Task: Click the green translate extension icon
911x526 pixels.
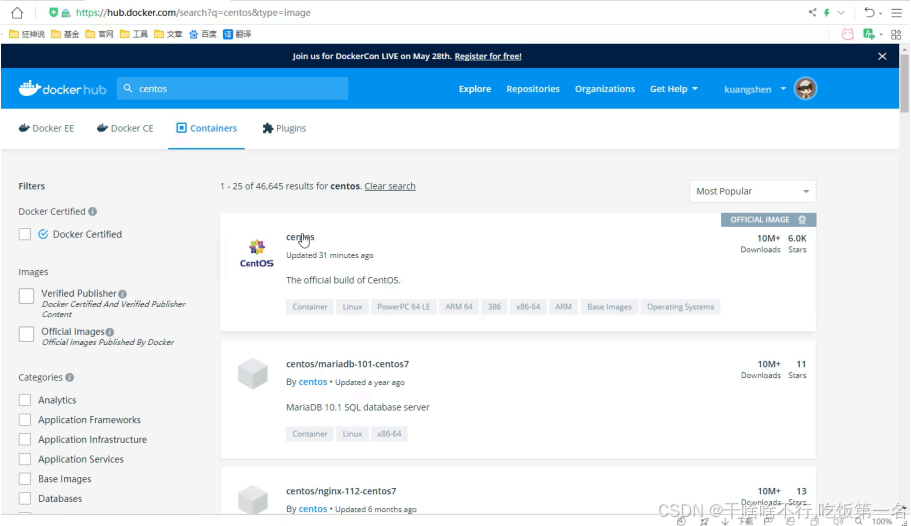Action: point(869,34)
